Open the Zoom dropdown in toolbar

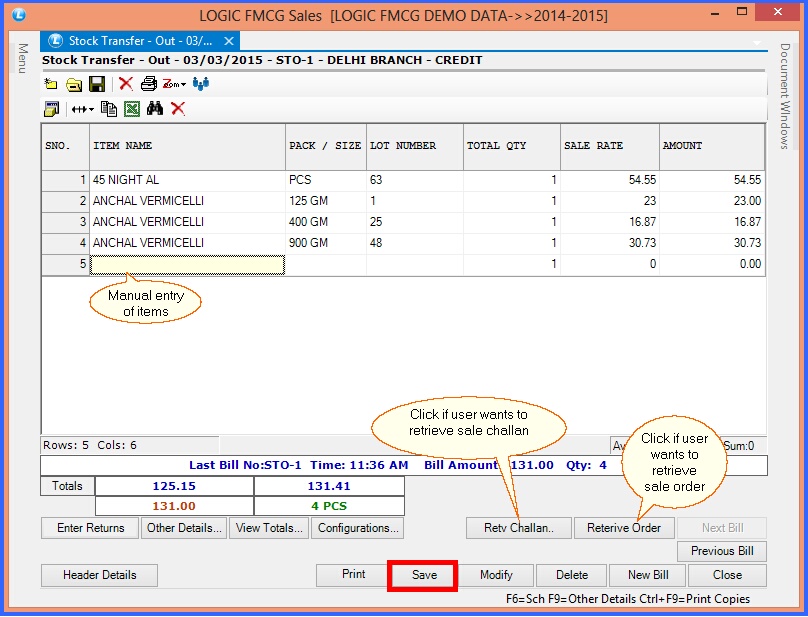click(174, 84)
